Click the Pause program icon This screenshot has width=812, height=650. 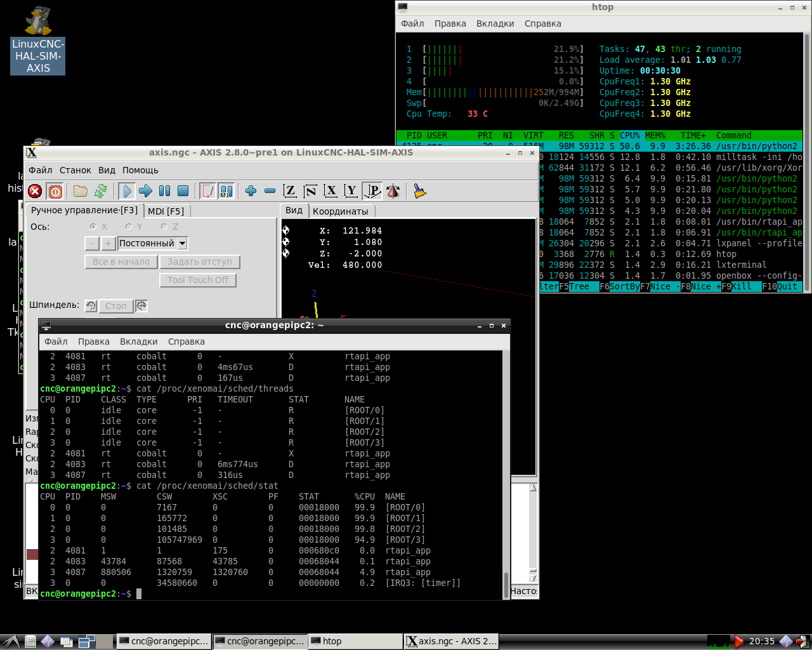[164, 191]
